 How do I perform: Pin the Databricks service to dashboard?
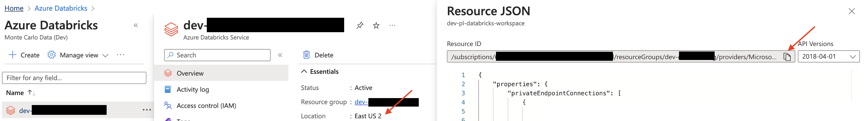pos(360,25)
